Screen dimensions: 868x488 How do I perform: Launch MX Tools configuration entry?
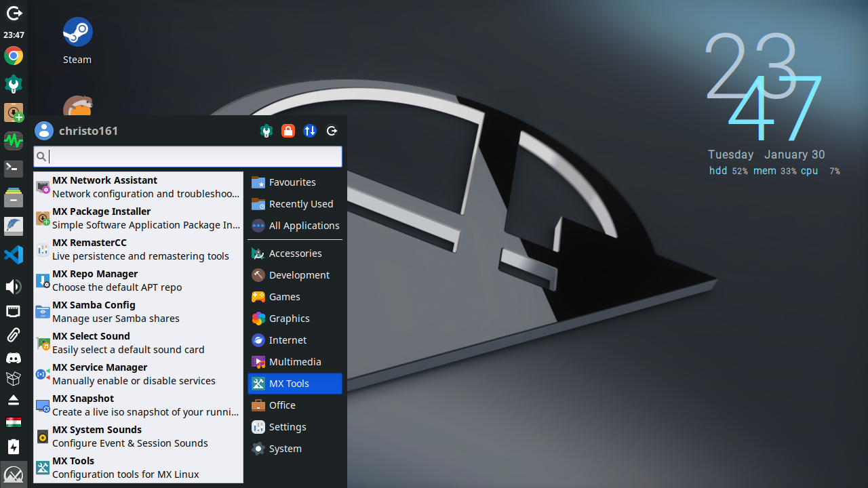coord(138,468)
